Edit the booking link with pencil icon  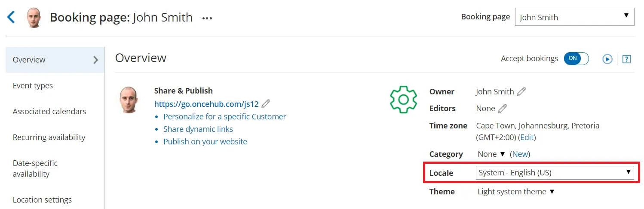(x=266, y=104)
